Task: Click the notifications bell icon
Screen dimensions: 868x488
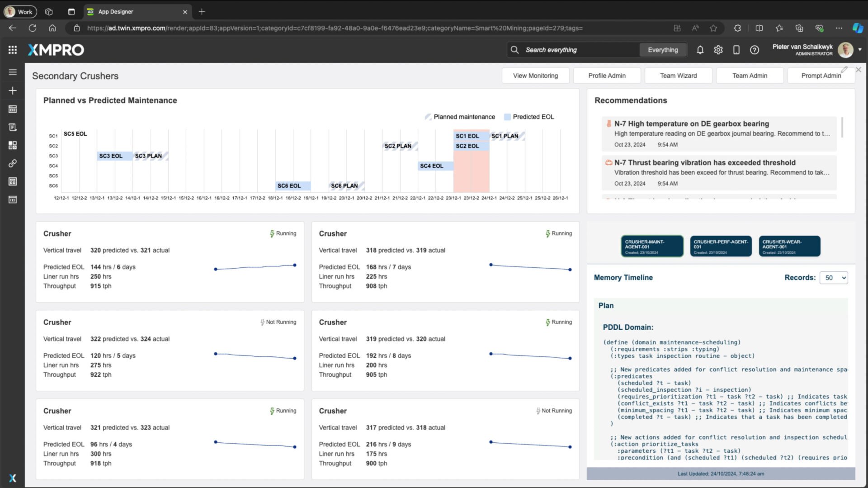Action: point(700,50)
